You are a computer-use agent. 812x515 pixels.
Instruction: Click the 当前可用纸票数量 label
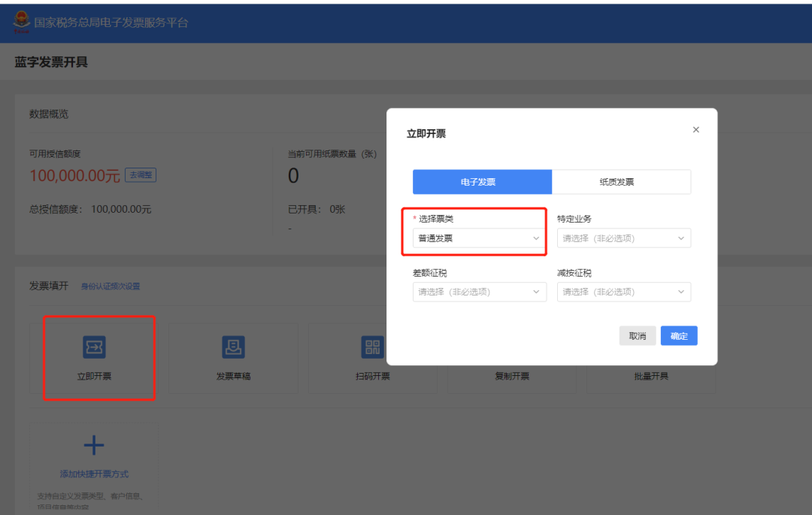point(332,153)
